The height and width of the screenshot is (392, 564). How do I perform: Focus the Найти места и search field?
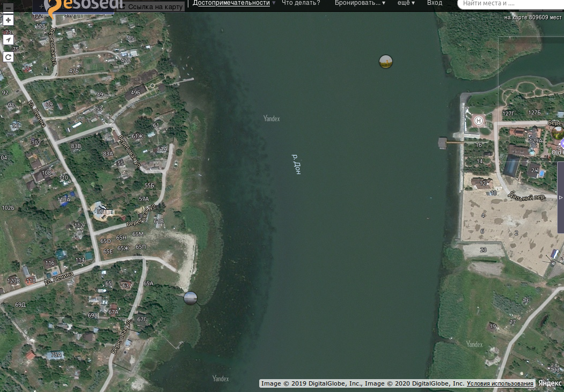tap(510, 4)
